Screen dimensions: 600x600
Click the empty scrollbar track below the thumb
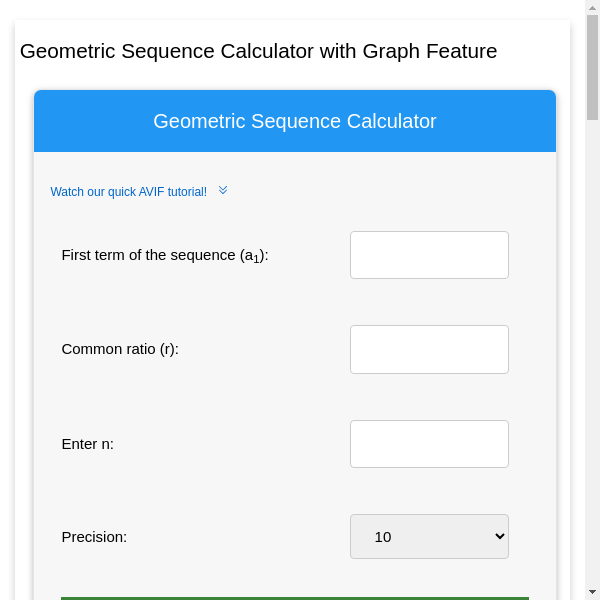click(592, 350)
